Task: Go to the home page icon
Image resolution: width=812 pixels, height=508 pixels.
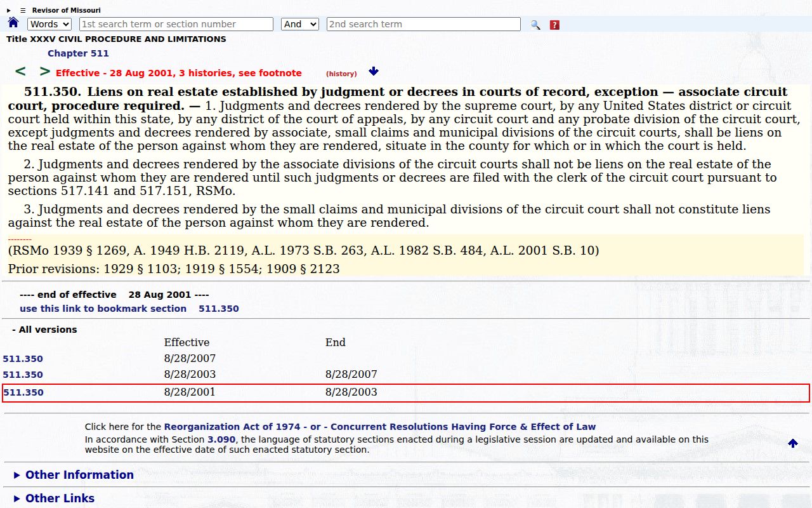Action: [x=13, y=23]
